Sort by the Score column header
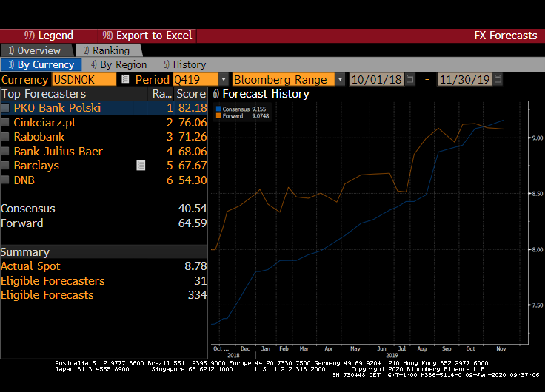The height and width of the screenshot is (392, 545). pos(191,94)
